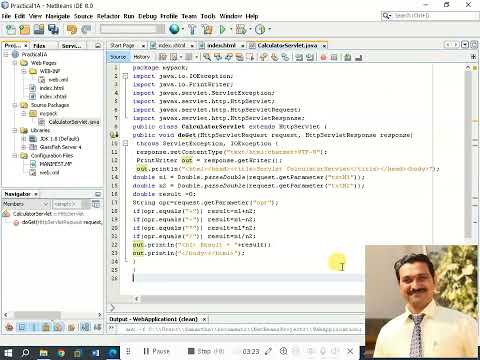This screenshot has width=480, height=360.
Task: Click the Clean and Build Project icon
Action: tap(207, 30)
